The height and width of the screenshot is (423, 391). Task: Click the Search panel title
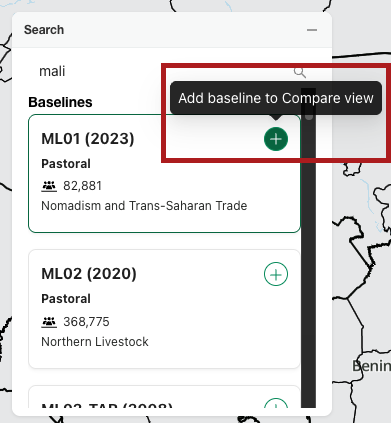coord(44,30)
